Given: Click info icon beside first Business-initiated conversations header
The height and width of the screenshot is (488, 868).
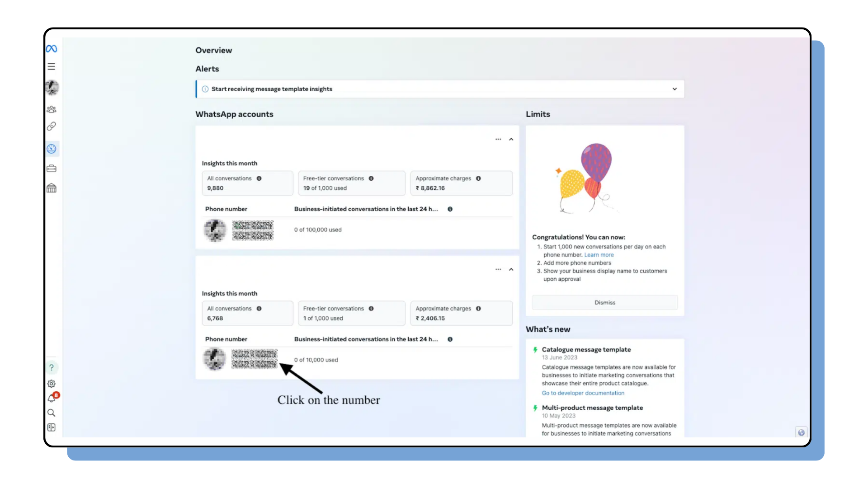Looking at the screenshot, I should pos(450,209).
